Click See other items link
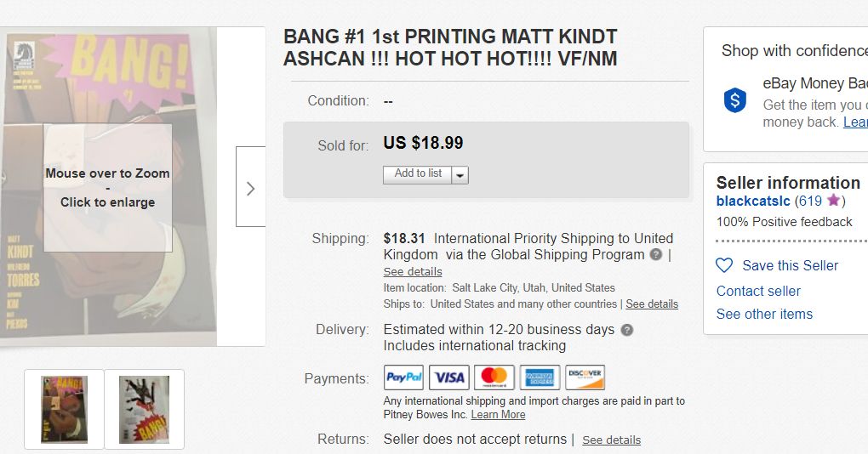The image size is (868, 454). (764, 314)
